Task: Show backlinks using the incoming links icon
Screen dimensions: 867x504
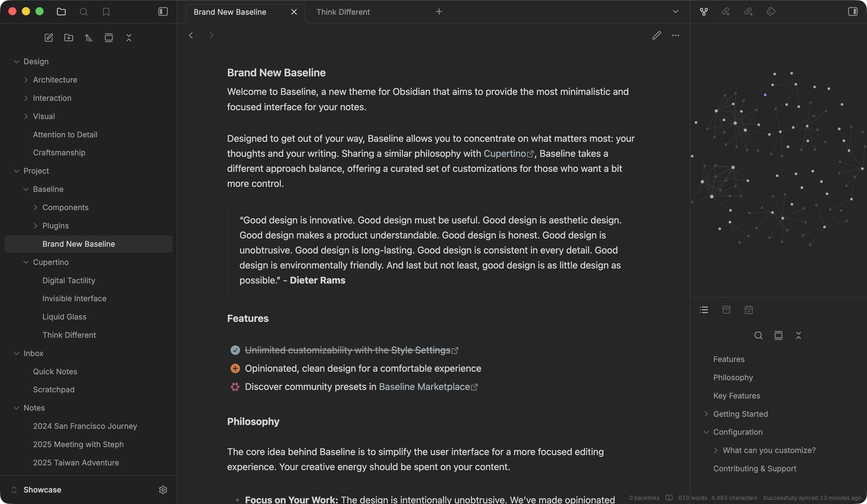Action: click(726, 11)
